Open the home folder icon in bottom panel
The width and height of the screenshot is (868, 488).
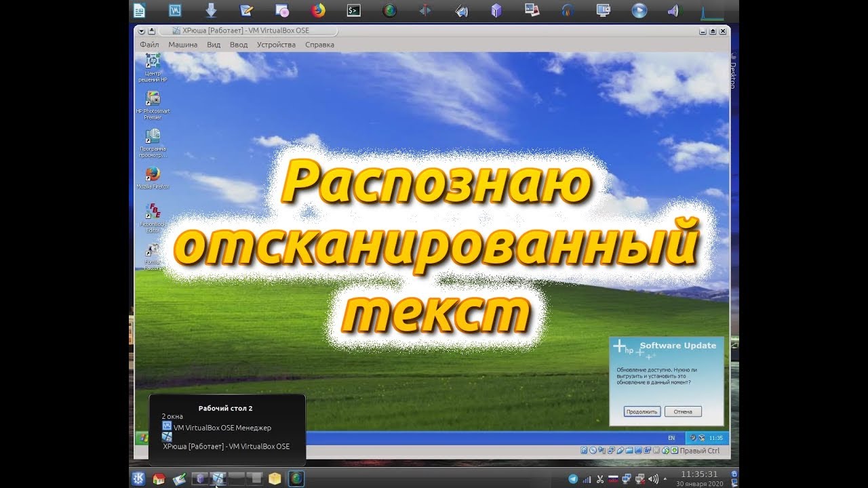(x=159, y=479)
